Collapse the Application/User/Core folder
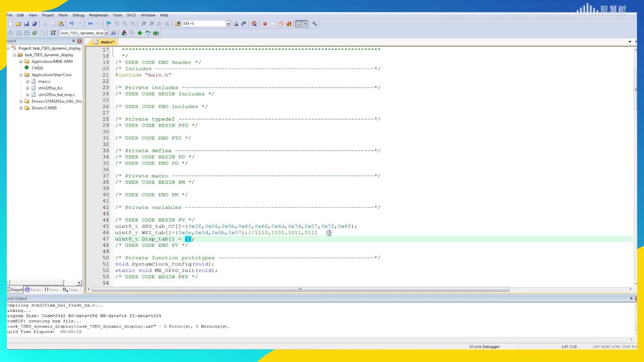Viewport: 644px width, 362px height. coord(21,75)
